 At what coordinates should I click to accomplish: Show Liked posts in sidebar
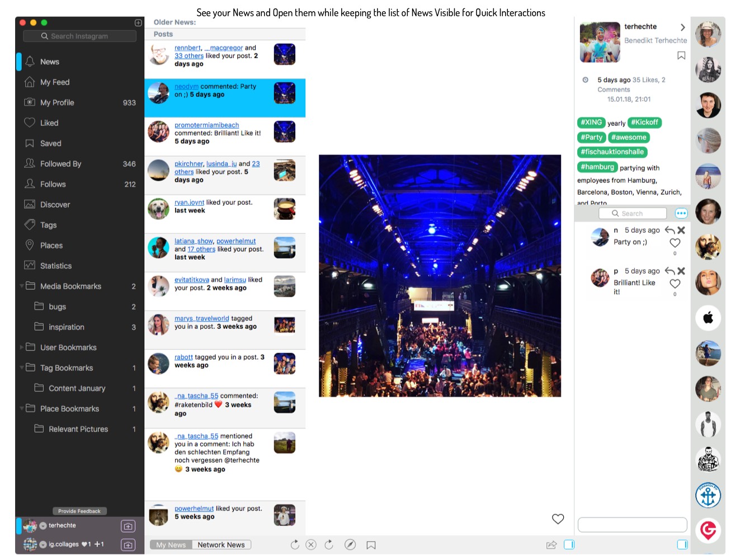(x=79, y=123)
